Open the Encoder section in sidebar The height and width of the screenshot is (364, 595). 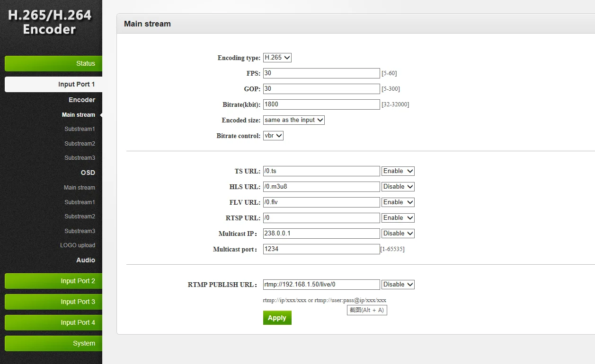[82, 100]
